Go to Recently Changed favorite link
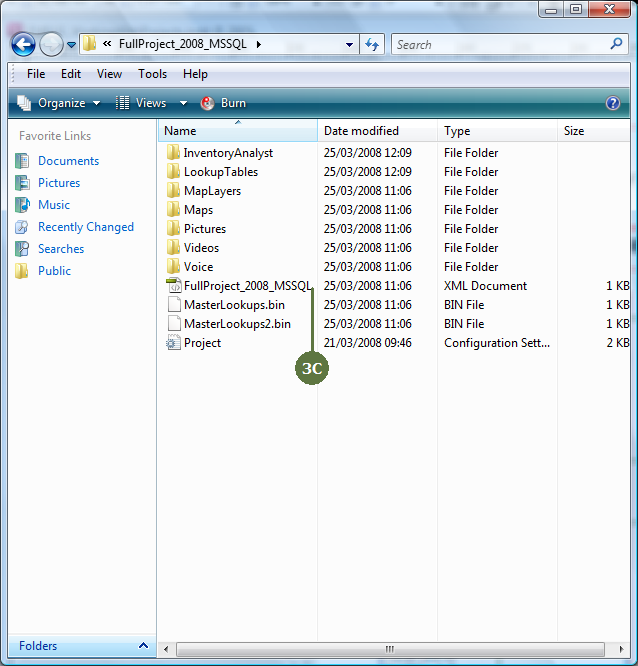Viewport: 638px width, 666px height. [85, 227]
